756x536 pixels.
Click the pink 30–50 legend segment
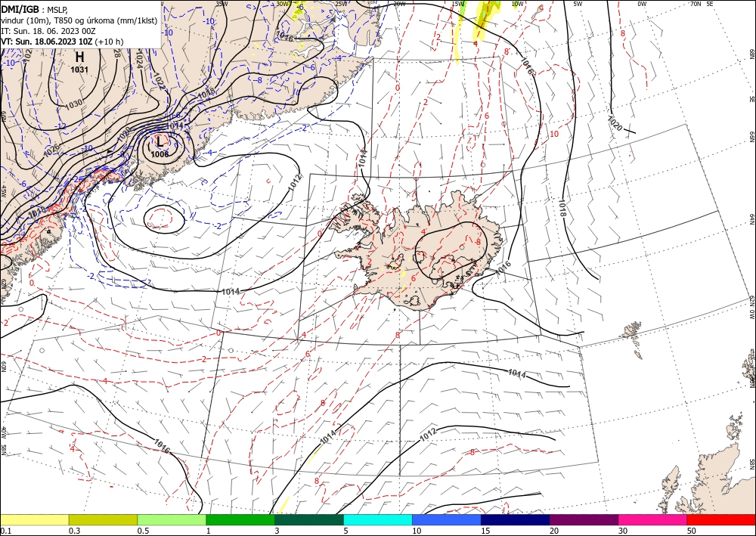652,519
